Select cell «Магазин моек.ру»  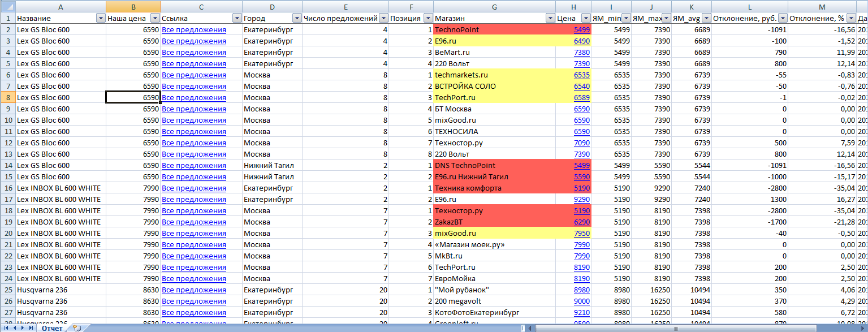[x=495, y=244]
